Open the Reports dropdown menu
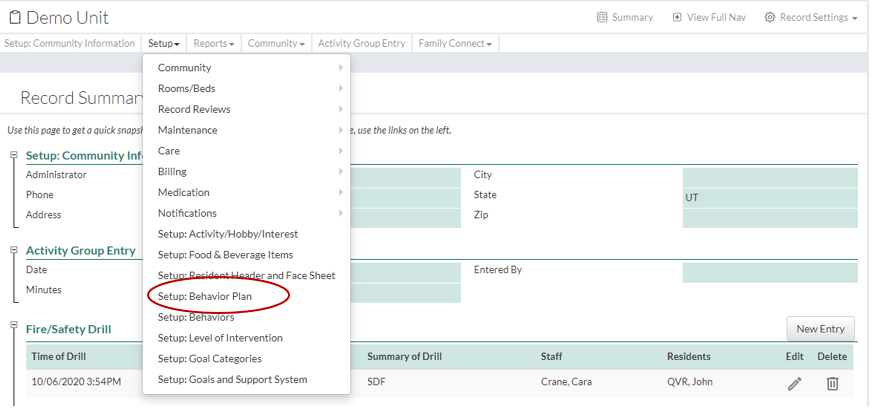This screenshot has height=413, width=873. point(213,44)
